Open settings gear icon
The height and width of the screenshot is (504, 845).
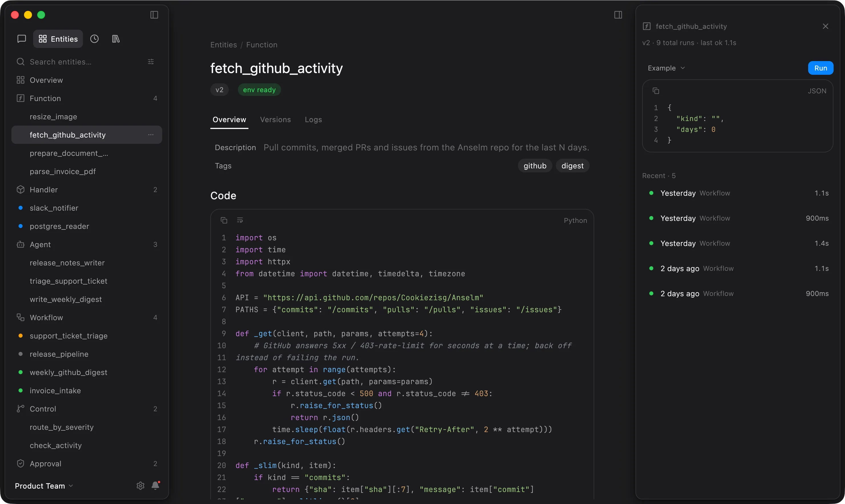pos(140,486)
